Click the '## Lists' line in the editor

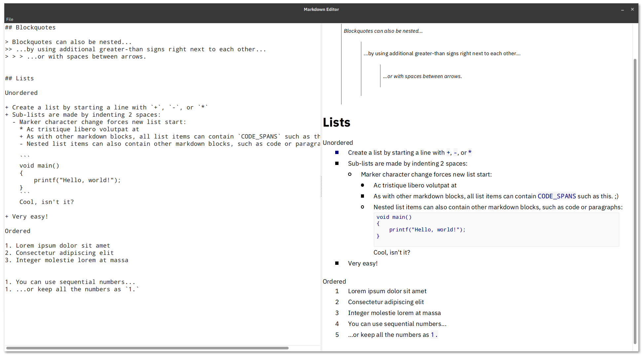[x=19, y=78]
